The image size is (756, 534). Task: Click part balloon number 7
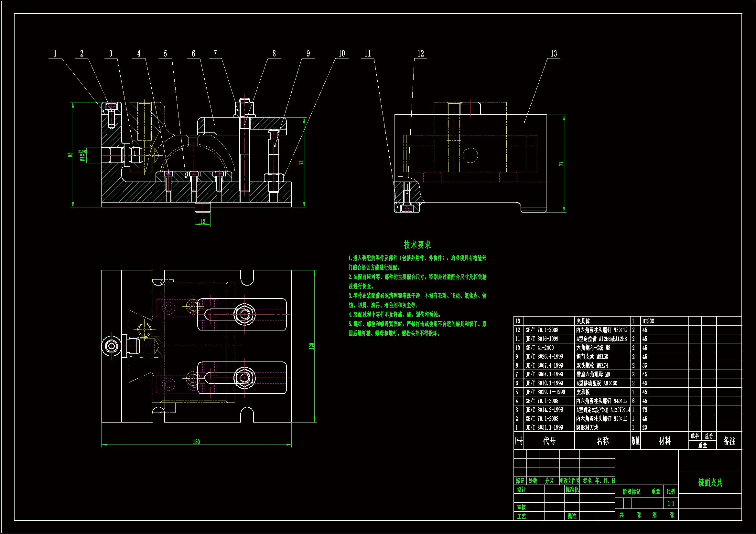tap(215, 54)
